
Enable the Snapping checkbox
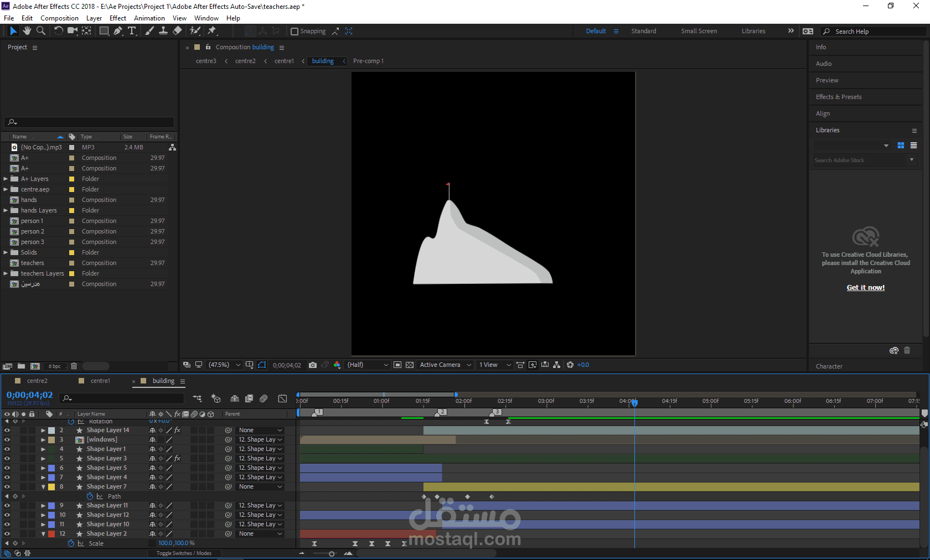coord(294,32)
